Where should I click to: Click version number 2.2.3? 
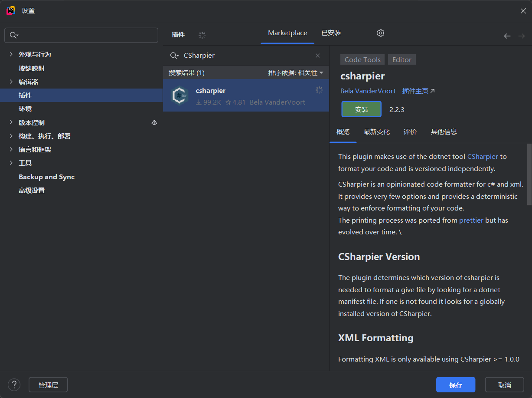[397, 109]
